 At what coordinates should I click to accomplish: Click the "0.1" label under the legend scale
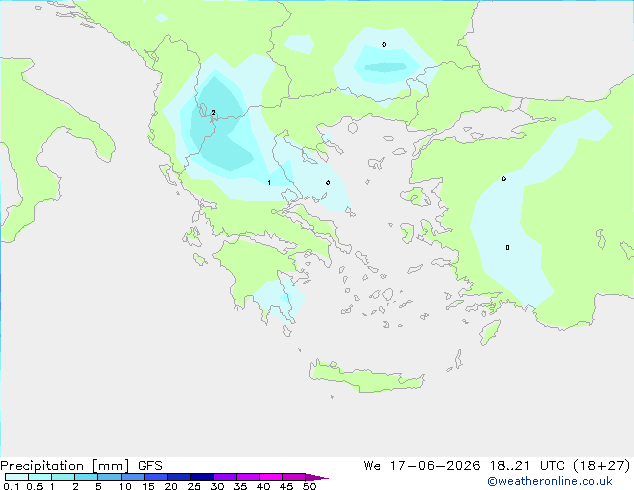(x=11, y=486)
